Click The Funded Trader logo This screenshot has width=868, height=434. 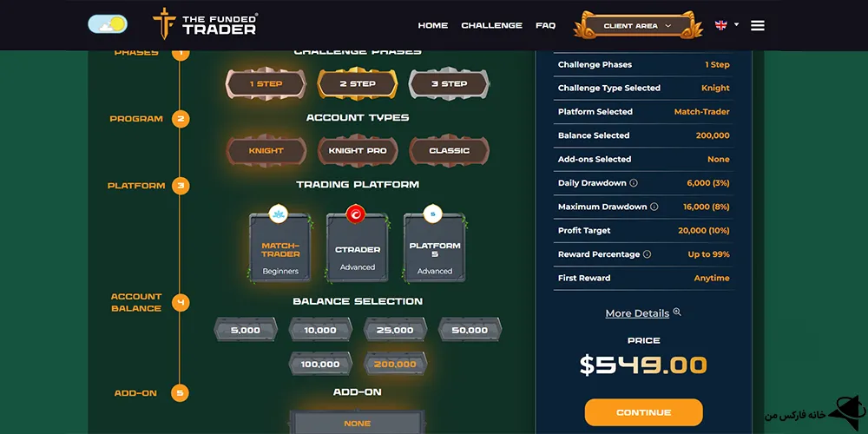click(x=205, y=24)
